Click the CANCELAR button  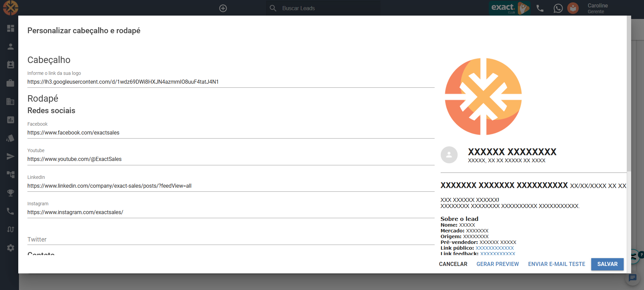453,264
